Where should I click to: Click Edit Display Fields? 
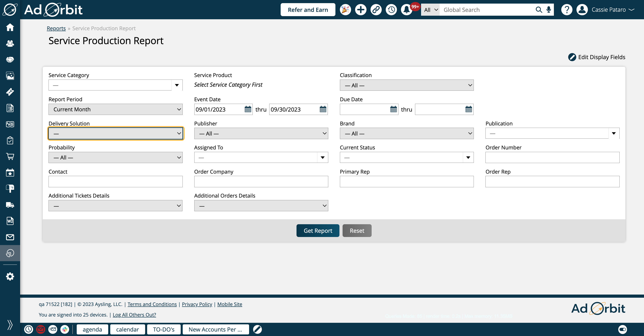coord(597,57)
